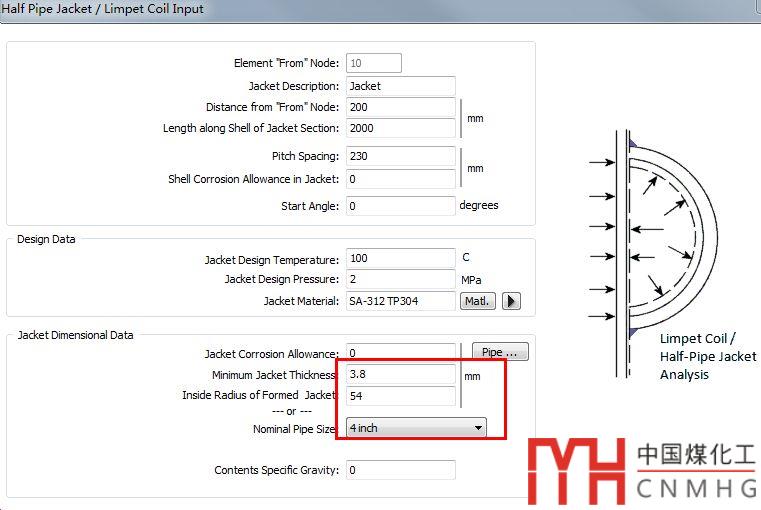Click the Matl. material selection button
Viewport: 761px width, 510px height.
(x=477, y=301)
